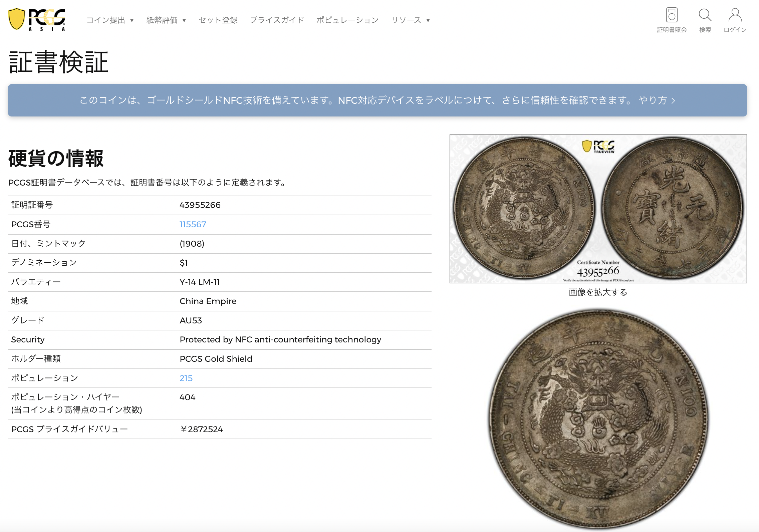Open the セット登録 menu item
The height and width of the screenshot is (532, 759).
click(218, 20)
